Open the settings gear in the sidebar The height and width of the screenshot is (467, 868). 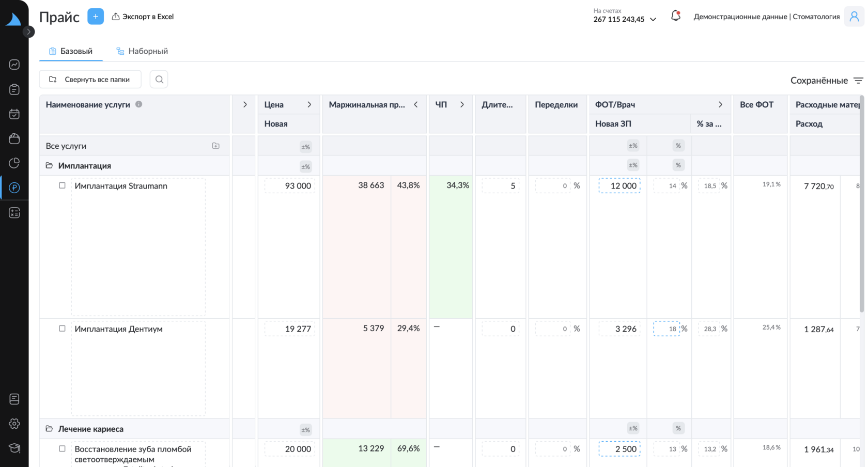coord(14,424)
